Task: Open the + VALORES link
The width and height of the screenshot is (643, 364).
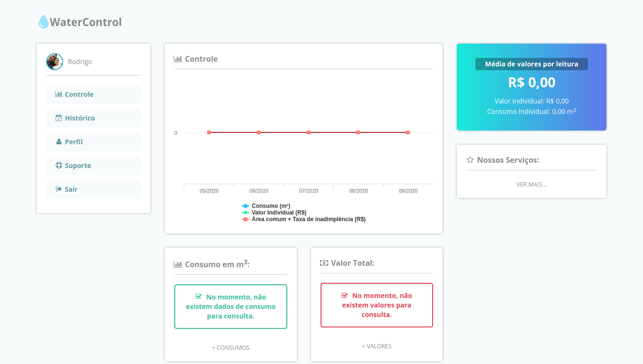Action: (x=377, y=346)
